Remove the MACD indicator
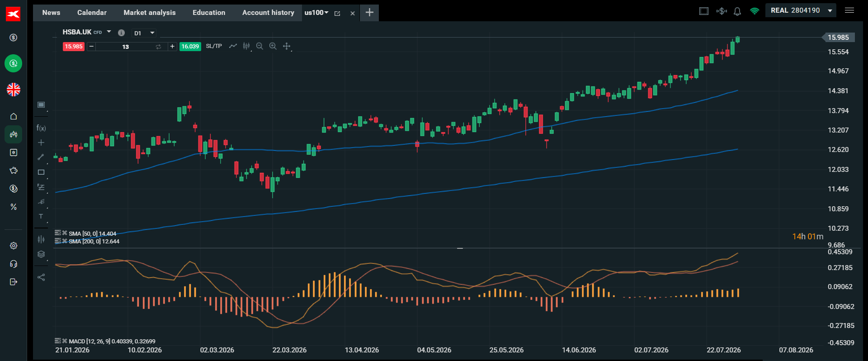The width and height of the screenshot is (868, 361). click(65, 341)
